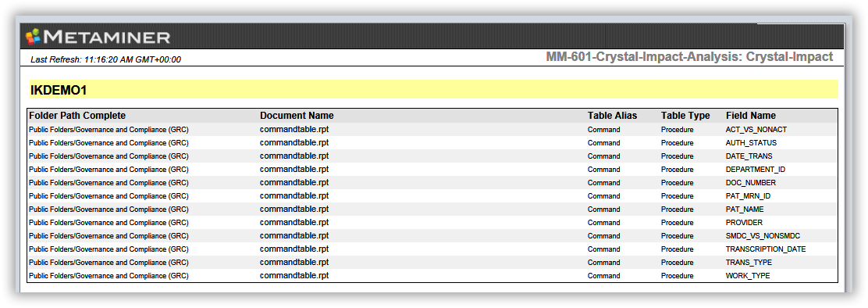Screen dimensions: 868x308
Task: Click the Folder Path Complete column header
Action: tap(77, 116)
